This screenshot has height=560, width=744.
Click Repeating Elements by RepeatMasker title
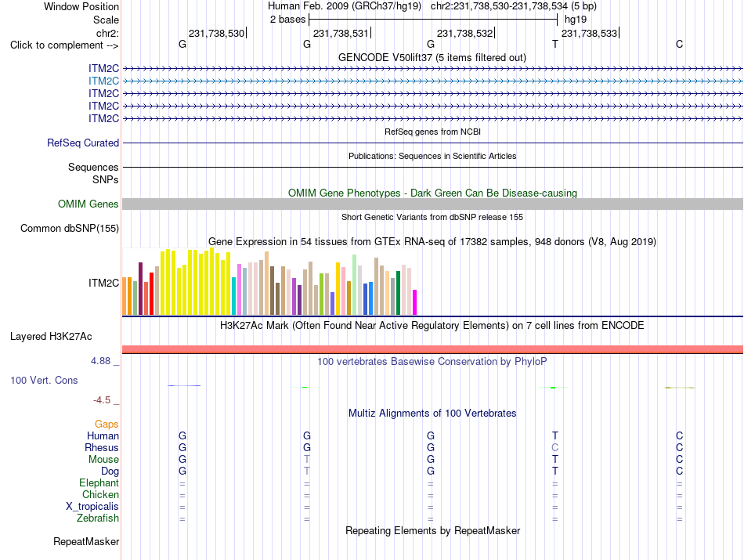point(432,530)
